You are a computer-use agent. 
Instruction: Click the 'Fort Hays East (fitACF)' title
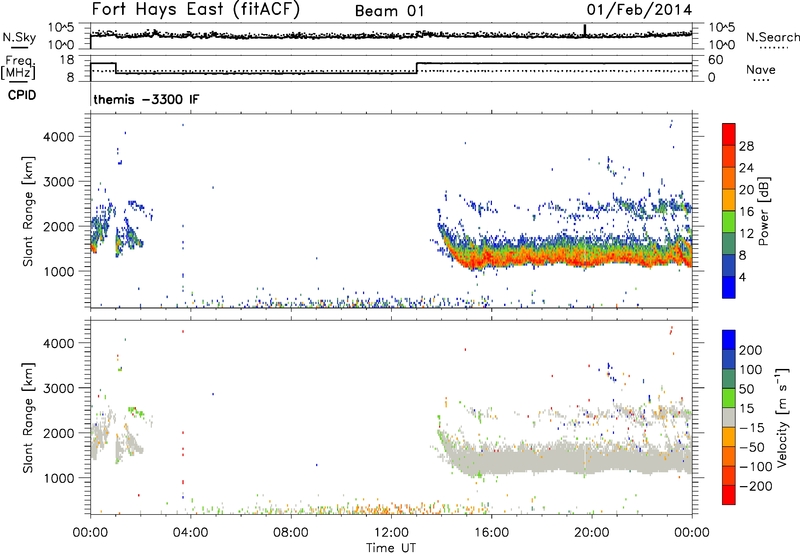(x=196, y=10)
